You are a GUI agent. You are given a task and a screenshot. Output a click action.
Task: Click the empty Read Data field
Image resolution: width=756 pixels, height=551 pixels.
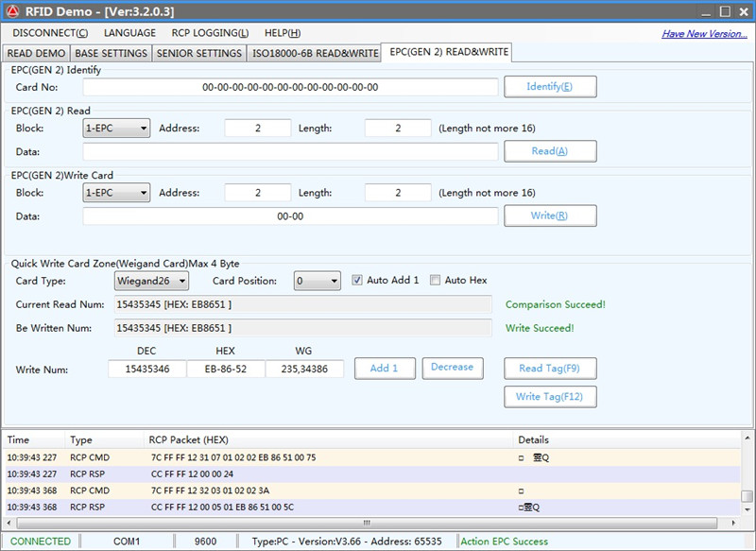click(290, 152)
